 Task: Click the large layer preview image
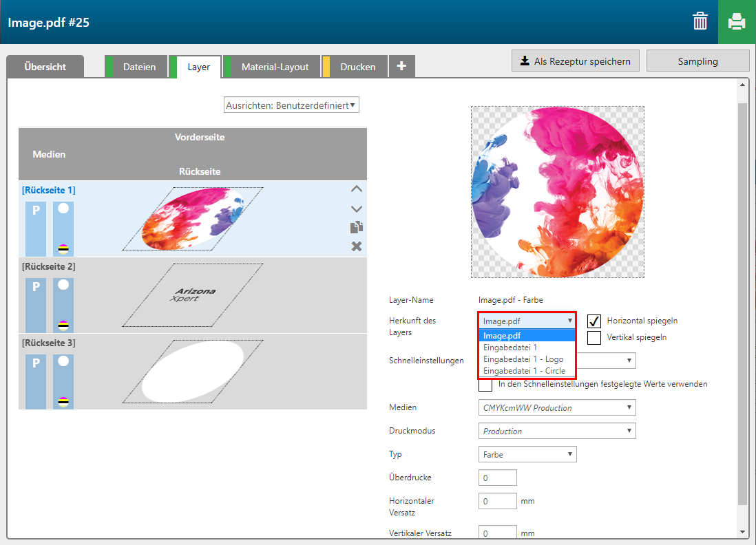(557, 192)
